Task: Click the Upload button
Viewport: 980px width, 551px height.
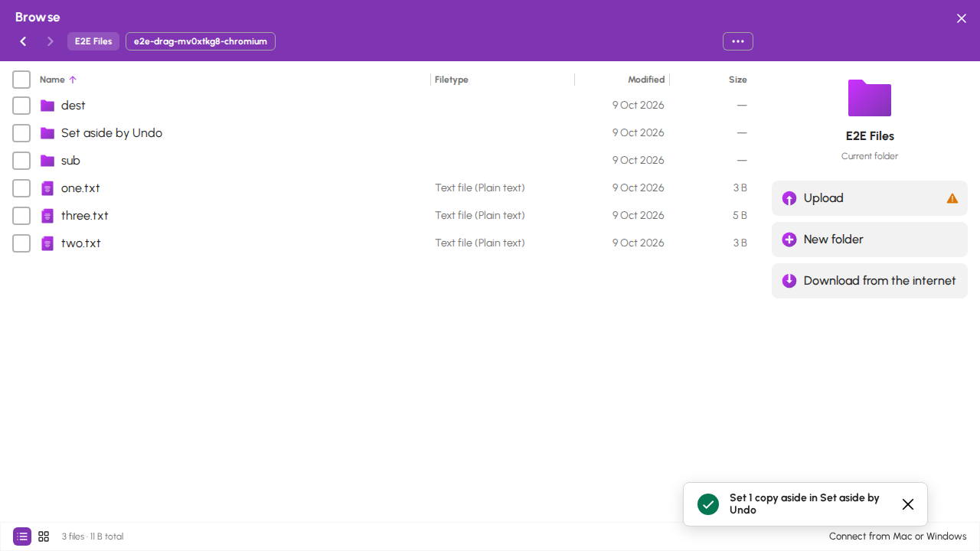Action: (870, 198)
